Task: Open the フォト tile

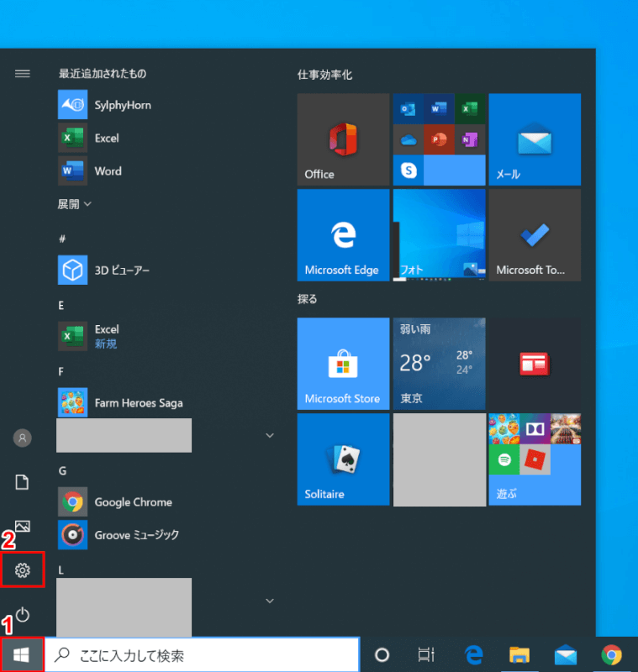Action: click(439, 235)
